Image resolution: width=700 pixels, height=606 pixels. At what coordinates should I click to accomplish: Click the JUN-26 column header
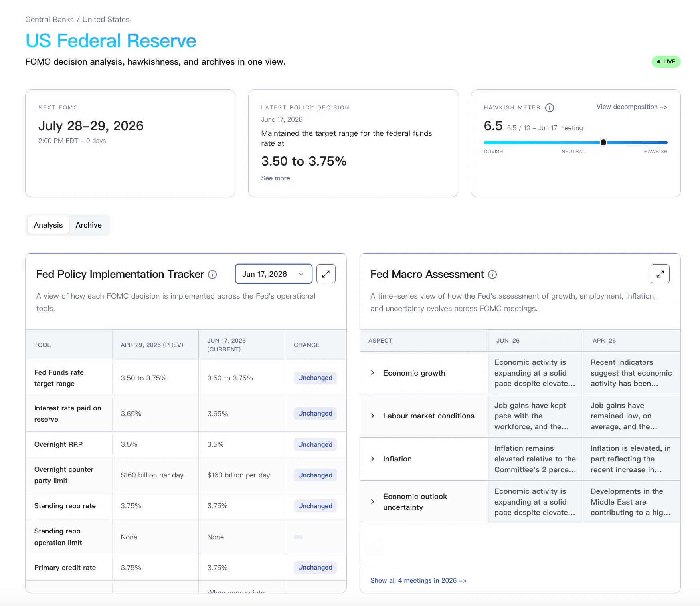[x=536, y=341]
